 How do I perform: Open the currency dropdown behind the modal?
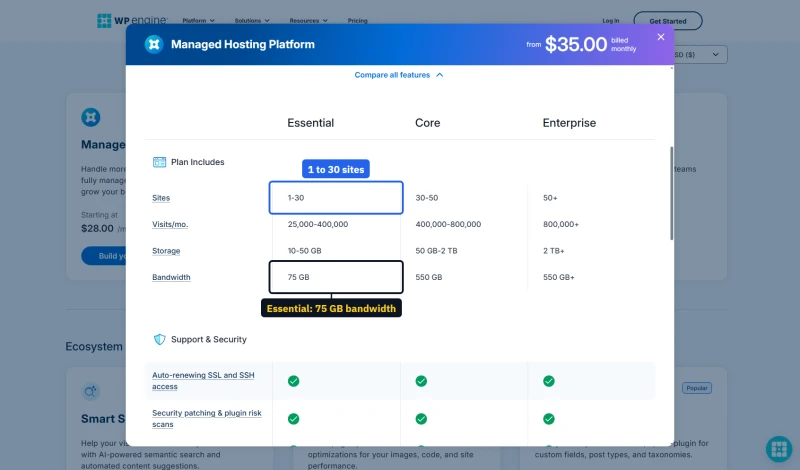pyautogui.click(x=701, y=55)
